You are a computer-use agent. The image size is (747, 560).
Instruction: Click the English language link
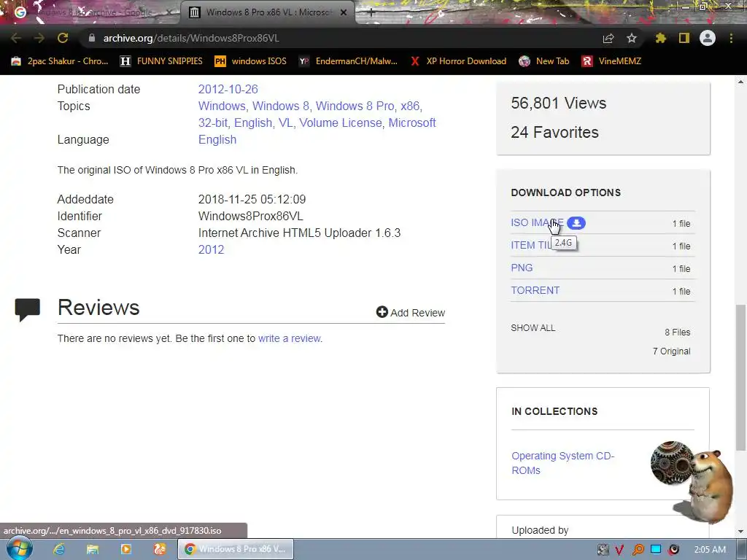pos(217,139)
